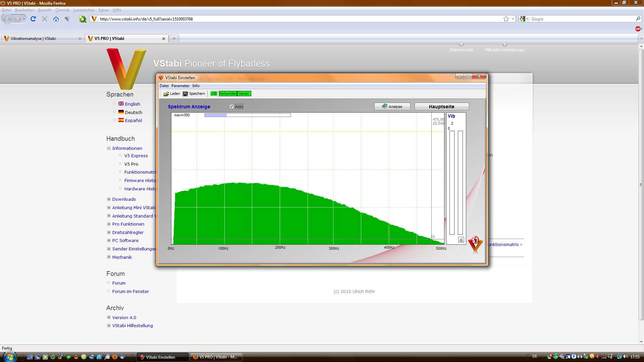The height and width of the screenshot is (362, 644).
Task: Expand the PC Software section
Action: (109, 240)
